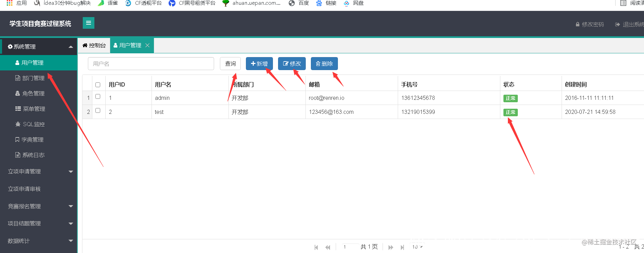Sort by 创建时间 column header

576,84
